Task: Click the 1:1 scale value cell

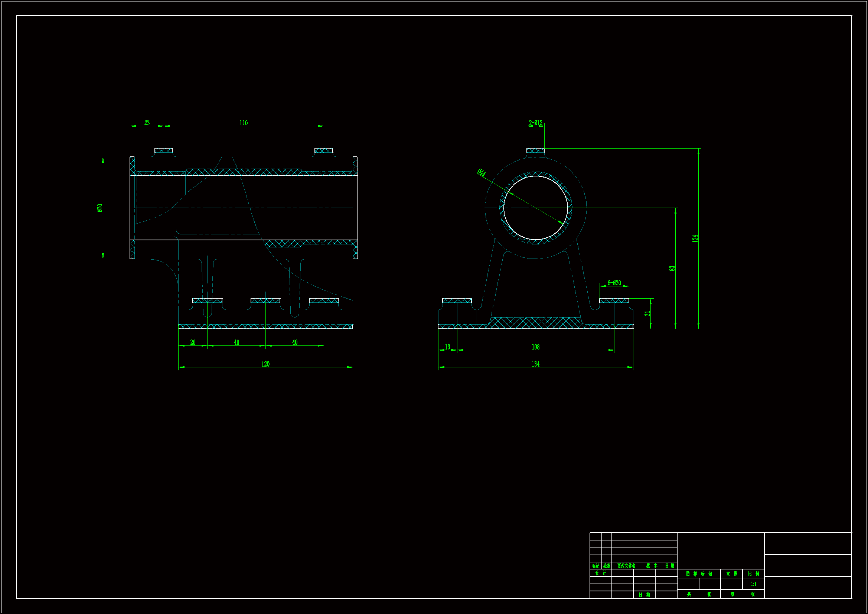Action: pos(753,584)
